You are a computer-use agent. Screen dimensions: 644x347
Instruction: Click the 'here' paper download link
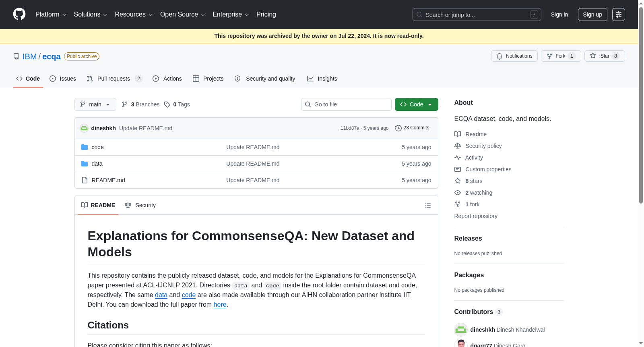tap(220, 305)
